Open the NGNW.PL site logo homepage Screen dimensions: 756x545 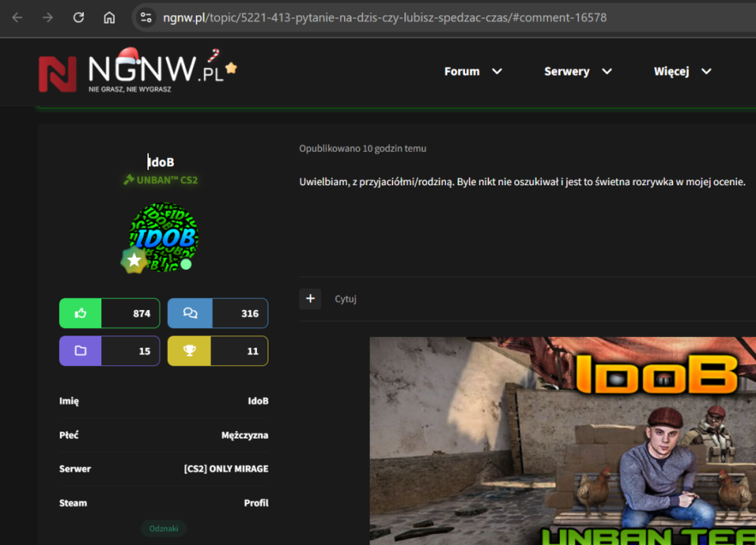[138, 71]
